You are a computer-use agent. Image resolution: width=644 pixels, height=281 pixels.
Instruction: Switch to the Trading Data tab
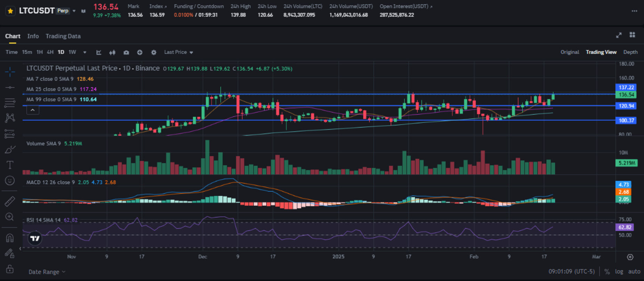[63, 36]
